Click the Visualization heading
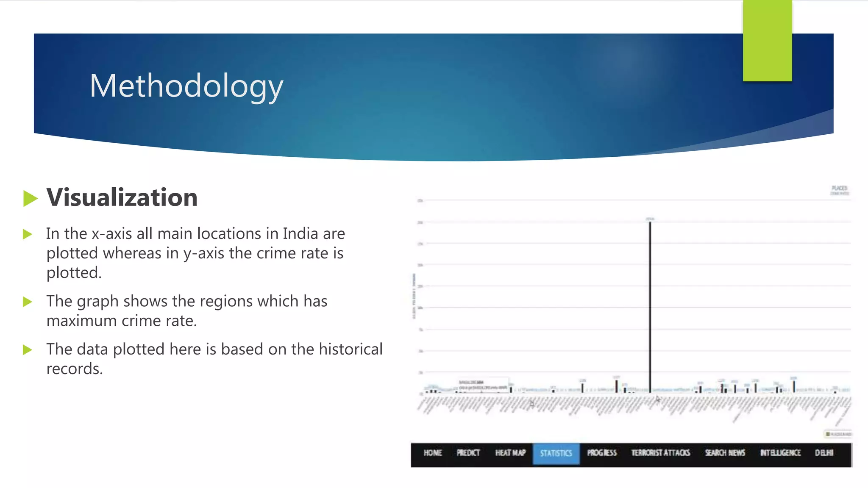Image resolution: width=868 pixels, height=488 pixels. pos(122,197)
